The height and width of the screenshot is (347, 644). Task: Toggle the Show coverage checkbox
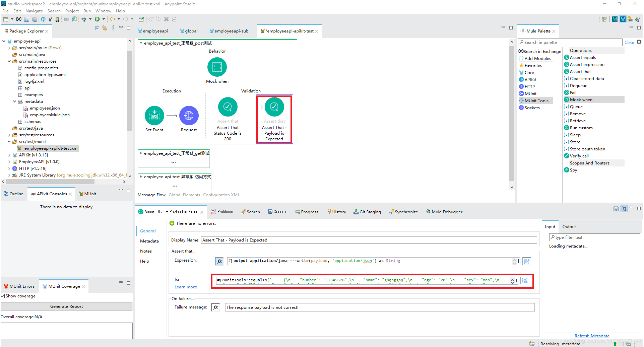point(3,296)
